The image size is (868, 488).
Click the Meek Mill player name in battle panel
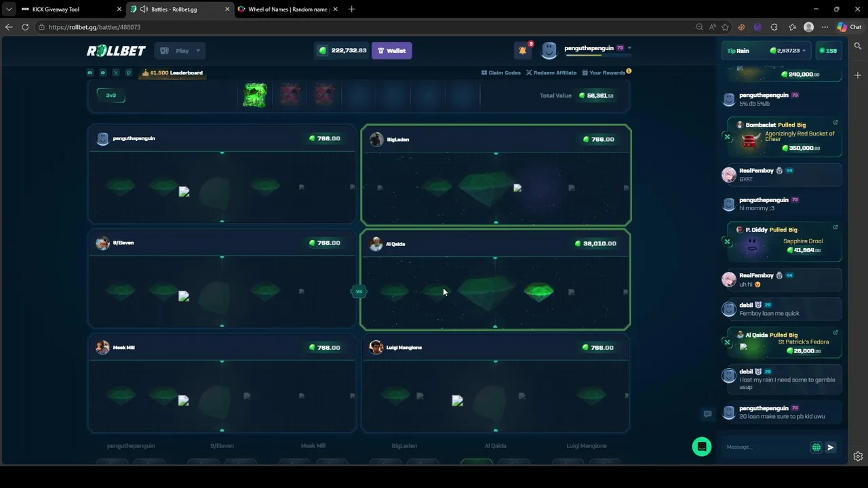click(x=123, y=348)
